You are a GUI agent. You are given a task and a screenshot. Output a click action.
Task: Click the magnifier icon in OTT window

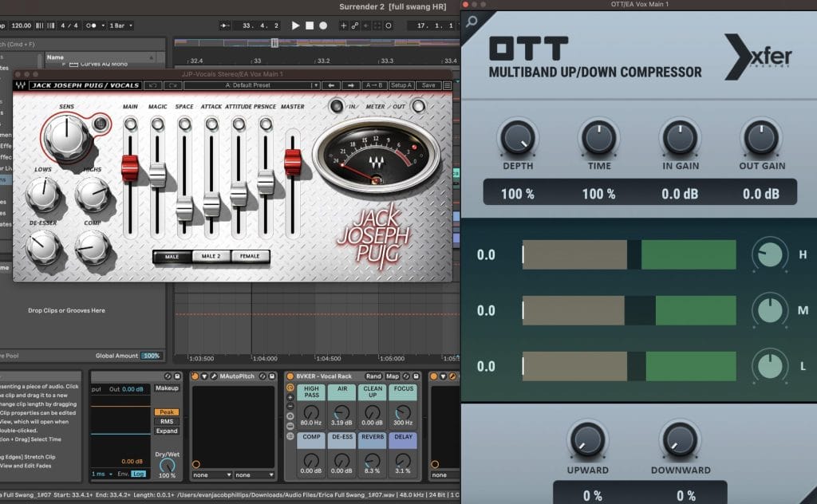(x=472, y=22)
